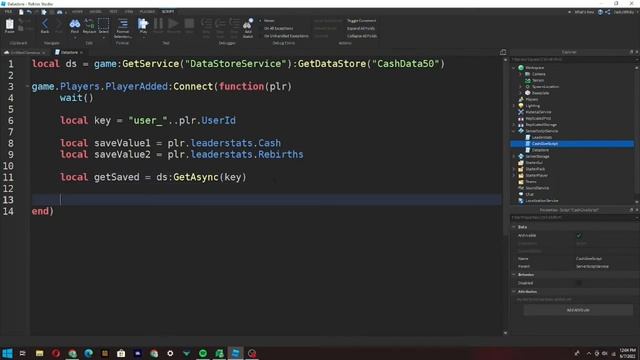Select the Chat service in Explorer
The width and height of the screenshot is (640, 360).
pos(526,194)
